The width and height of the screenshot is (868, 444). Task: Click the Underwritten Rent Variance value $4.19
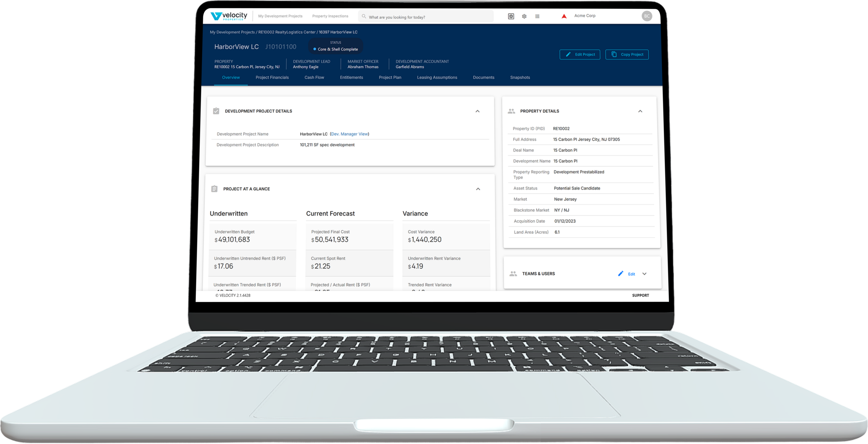click(x=415, y=266)
